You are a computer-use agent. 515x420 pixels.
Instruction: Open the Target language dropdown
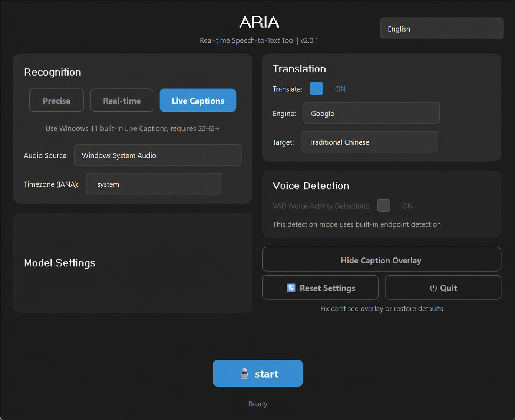point(370,142)
